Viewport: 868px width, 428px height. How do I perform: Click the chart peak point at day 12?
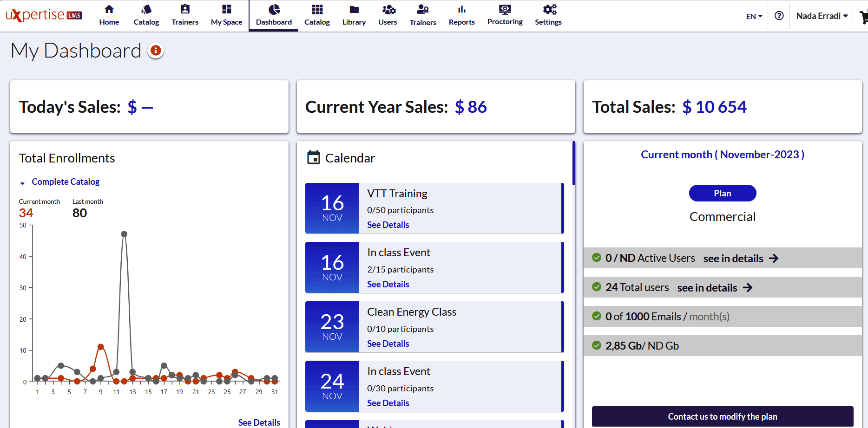tap(124, 234)
